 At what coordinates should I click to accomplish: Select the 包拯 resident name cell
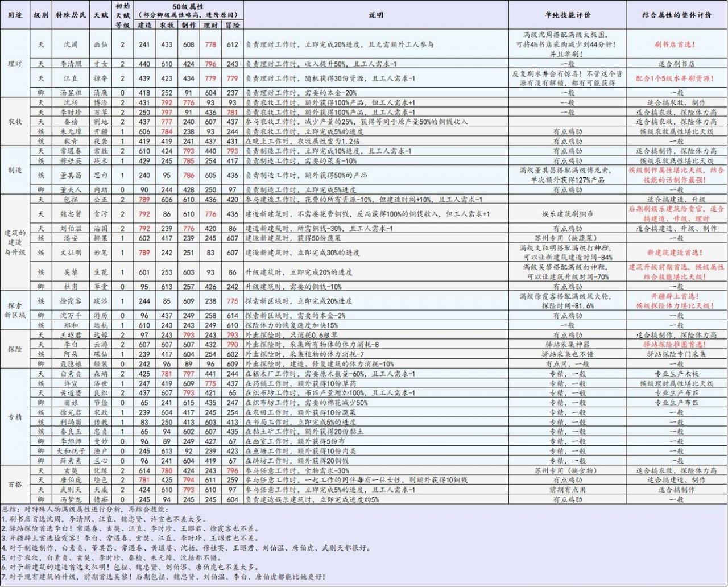[71, 200]
